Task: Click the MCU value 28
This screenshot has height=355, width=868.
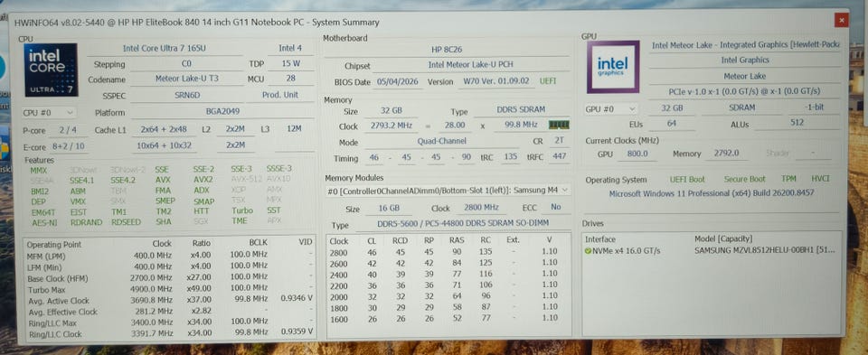Action: (x=290, y=79)
